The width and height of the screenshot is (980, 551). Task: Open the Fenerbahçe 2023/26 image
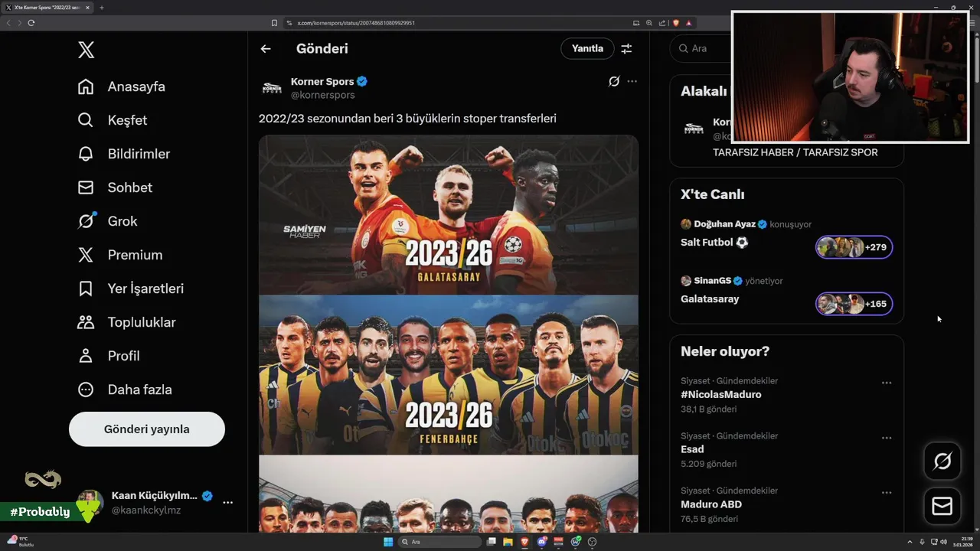tap(448, 375)
